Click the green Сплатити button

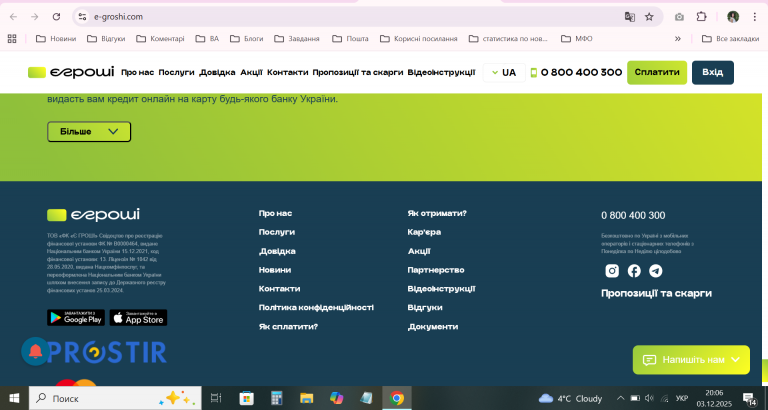click(657, 72)
